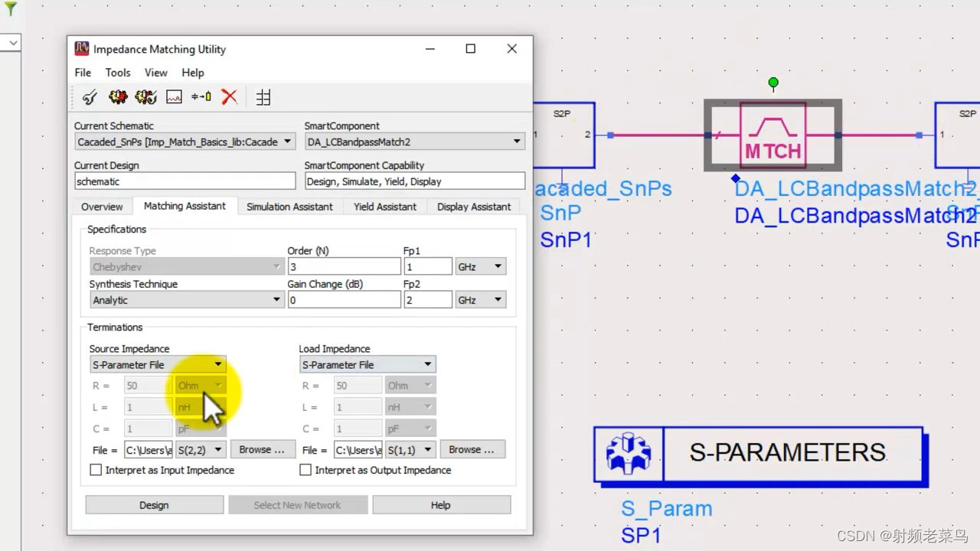The image size is (980, 551).
Task: Click the Impedance Matching Utility title bar icon
Action: [x=81, y=49]
